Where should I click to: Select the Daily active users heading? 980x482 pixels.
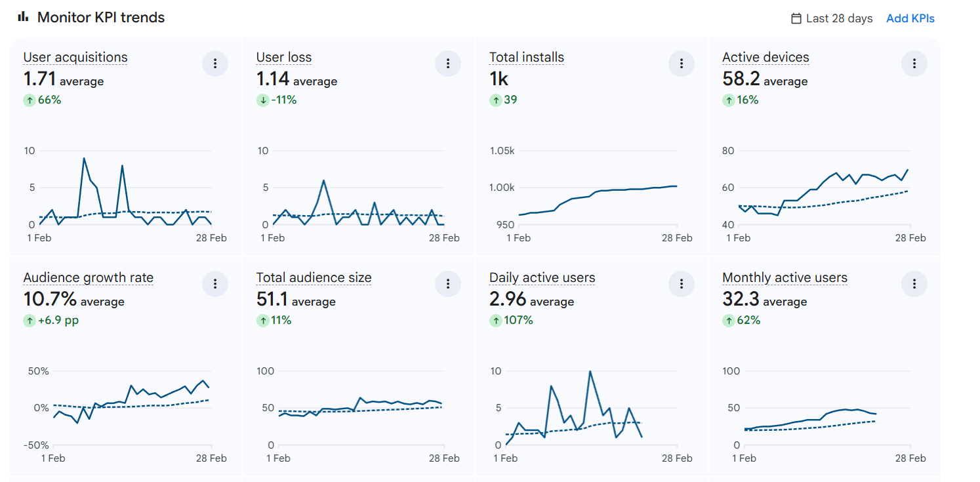pos(542,277)
